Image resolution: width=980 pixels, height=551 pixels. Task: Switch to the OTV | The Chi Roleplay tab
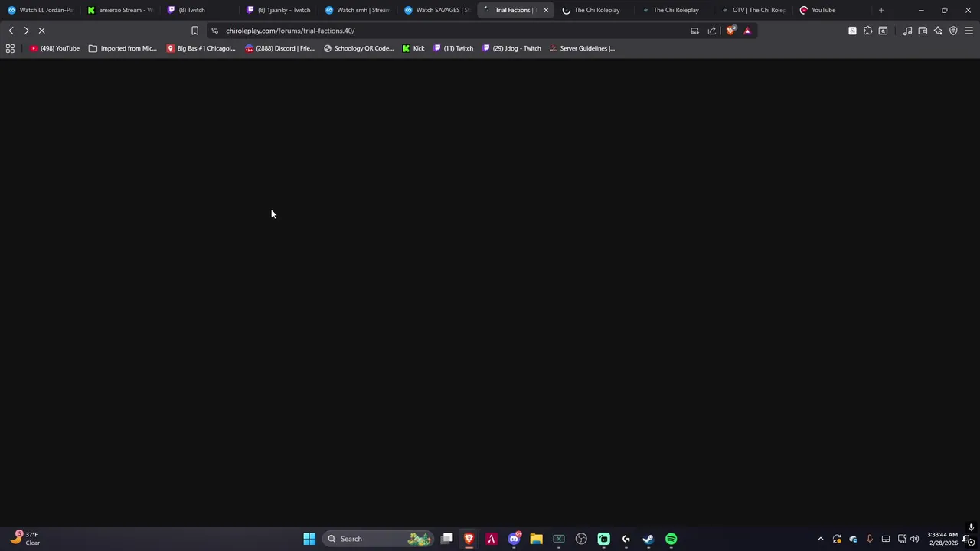point(753,10)
